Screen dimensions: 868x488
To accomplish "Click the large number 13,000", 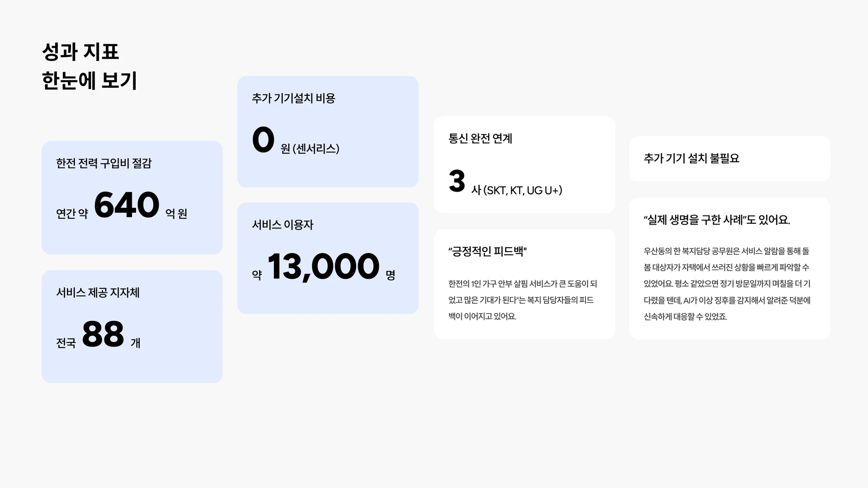I will click(323, 267).
